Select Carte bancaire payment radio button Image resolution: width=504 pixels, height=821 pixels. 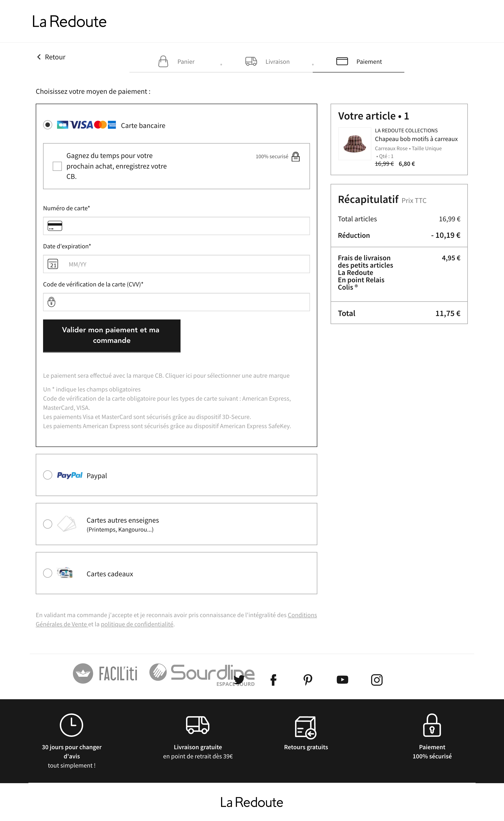point(48,125)
